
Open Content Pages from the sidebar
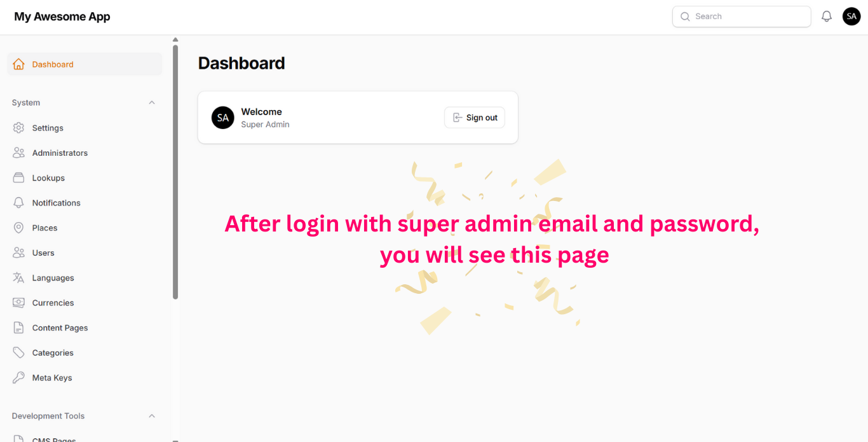[x=60, y=328]
